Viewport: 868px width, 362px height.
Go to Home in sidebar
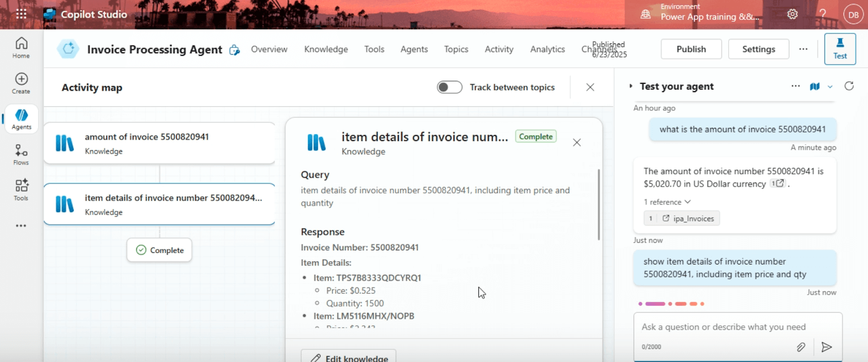click(21, 48)
